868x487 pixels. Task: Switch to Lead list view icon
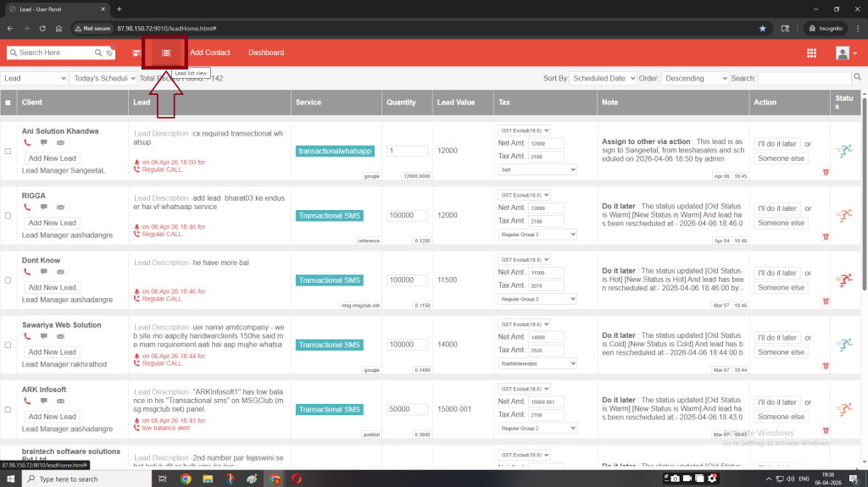coord(166,53)
